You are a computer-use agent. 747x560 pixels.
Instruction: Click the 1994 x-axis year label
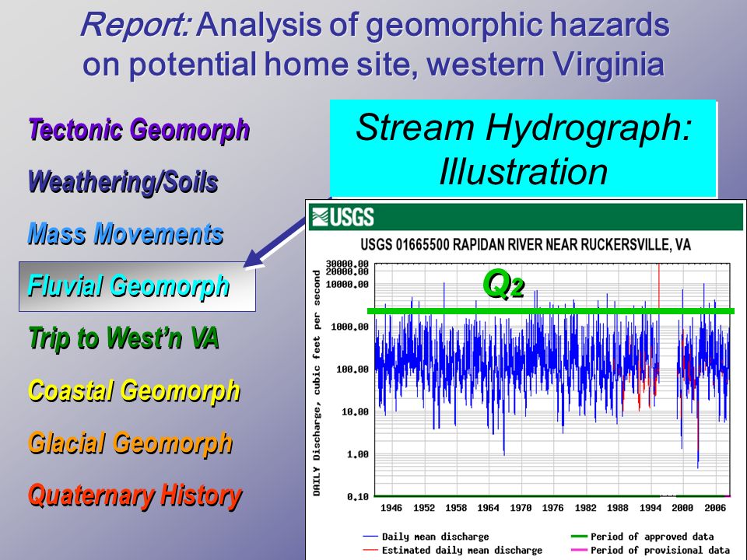(x=651, y=508)
